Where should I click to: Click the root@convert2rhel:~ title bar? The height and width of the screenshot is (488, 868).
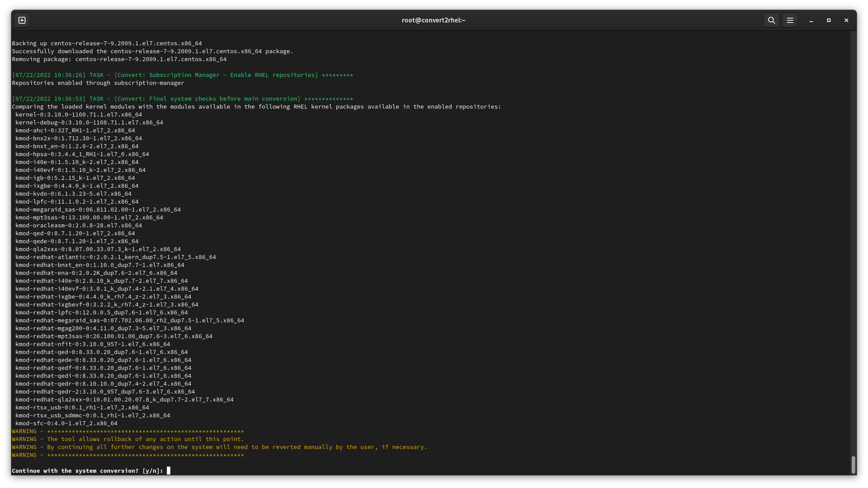(x=434, y=20)
